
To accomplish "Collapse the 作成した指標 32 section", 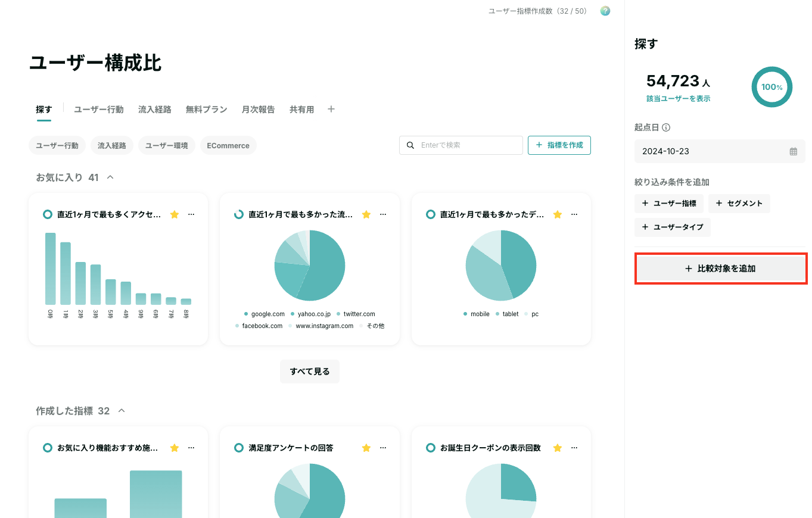I will 122,411.
